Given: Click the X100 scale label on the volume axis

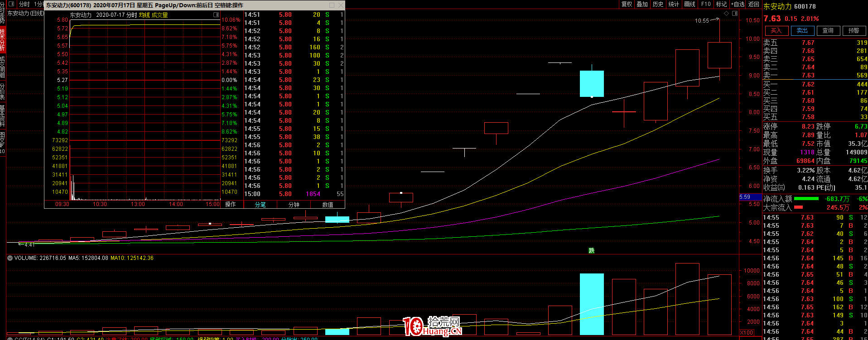Looking at the screenshot, I should [747, 333].
